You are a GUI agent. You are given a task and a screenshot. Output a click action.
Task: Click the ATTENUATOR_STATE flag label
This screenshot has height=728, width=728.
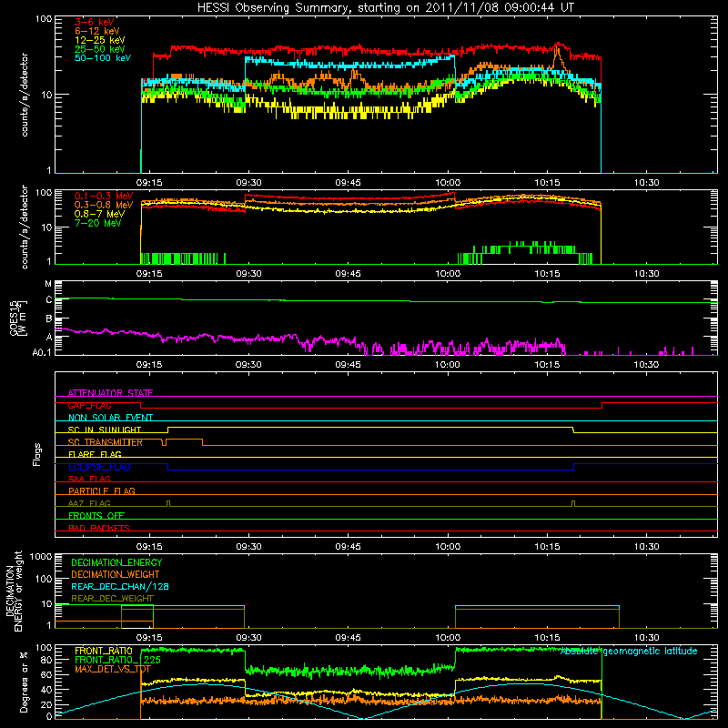click(110, 393)
